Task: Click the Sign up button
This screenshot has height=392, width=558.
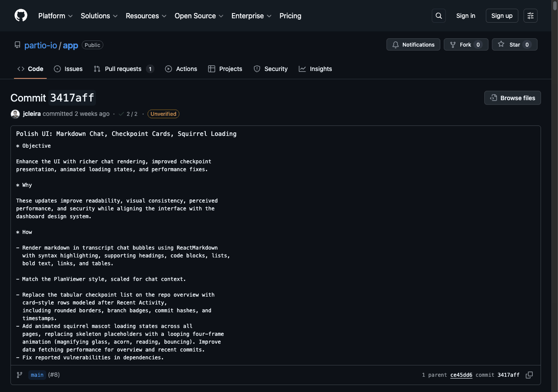Action: [x=502, y=16]
